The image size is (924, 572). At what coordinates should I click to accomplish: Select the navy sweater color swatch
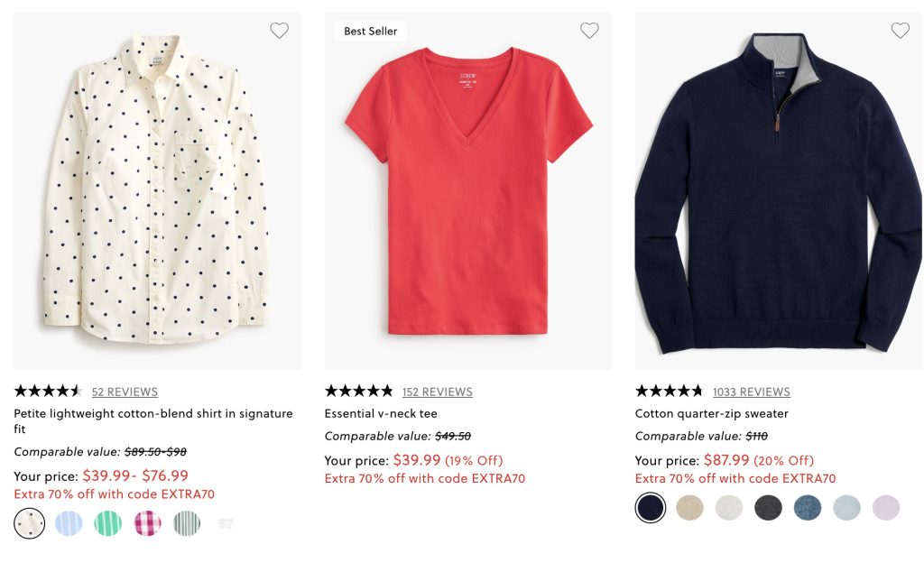click(x=651, y=507)
